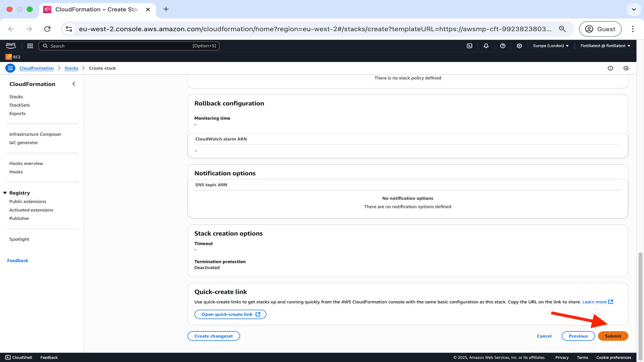Click the Open quick-create link button

point(230,314)
